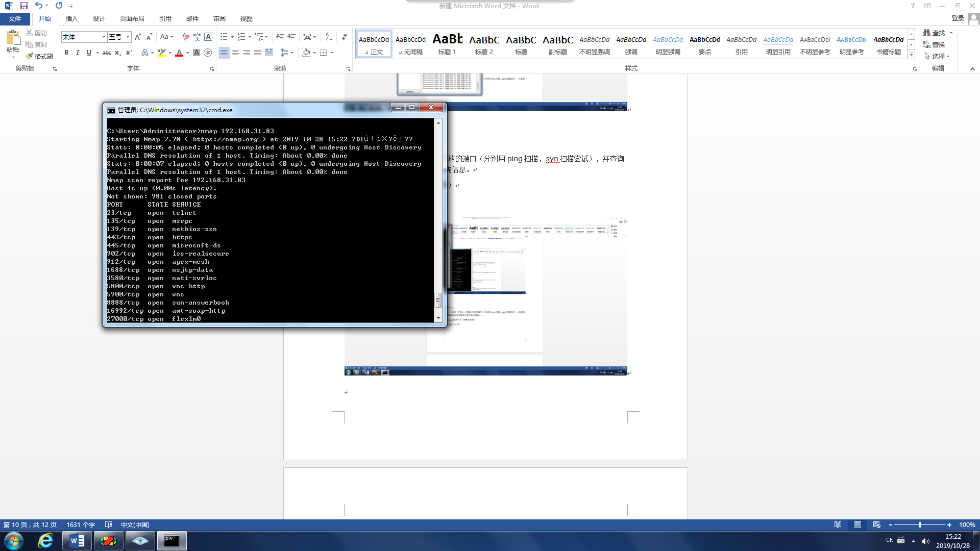Apply the 标题 1 heading style

(x=447, y=44)
